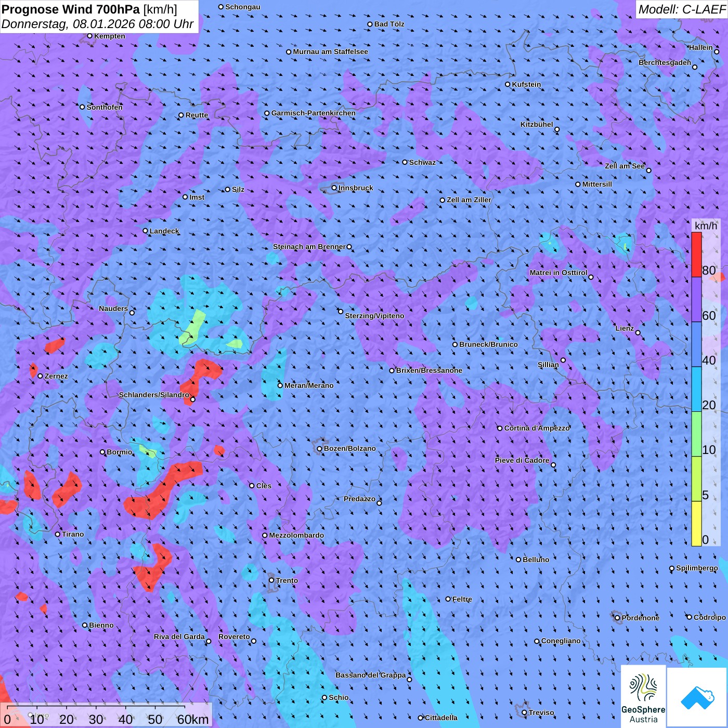
Task: Click the 'Bormio' label
Action: point(120,452)
